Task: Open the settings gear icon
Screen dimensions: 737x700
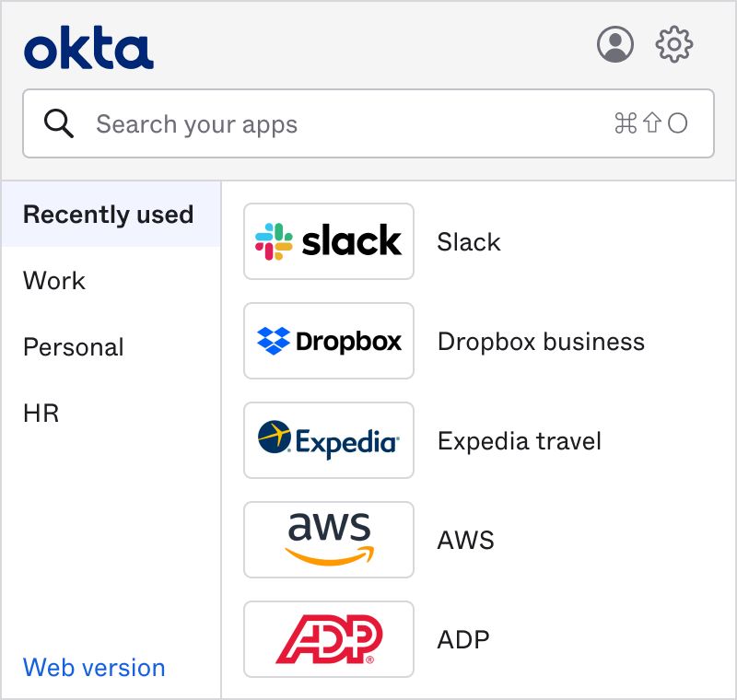Action: (674, 44)
